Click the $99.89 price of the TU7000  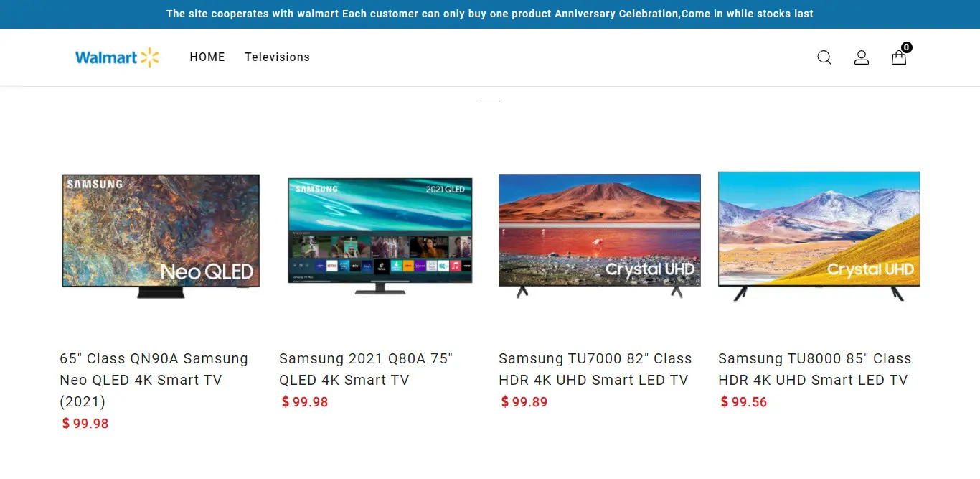(x=524, y=402)
